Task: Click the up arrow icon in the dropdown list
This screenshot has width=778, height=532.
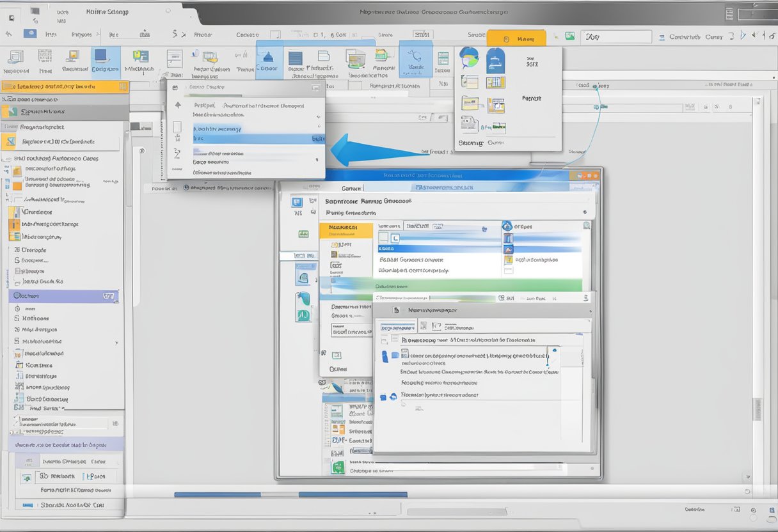Action: click(178, 106)
